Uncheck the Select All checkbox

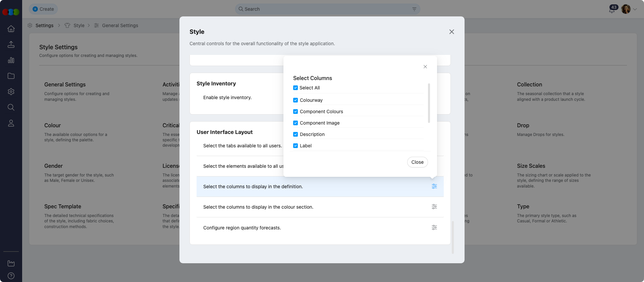(296, 88)
